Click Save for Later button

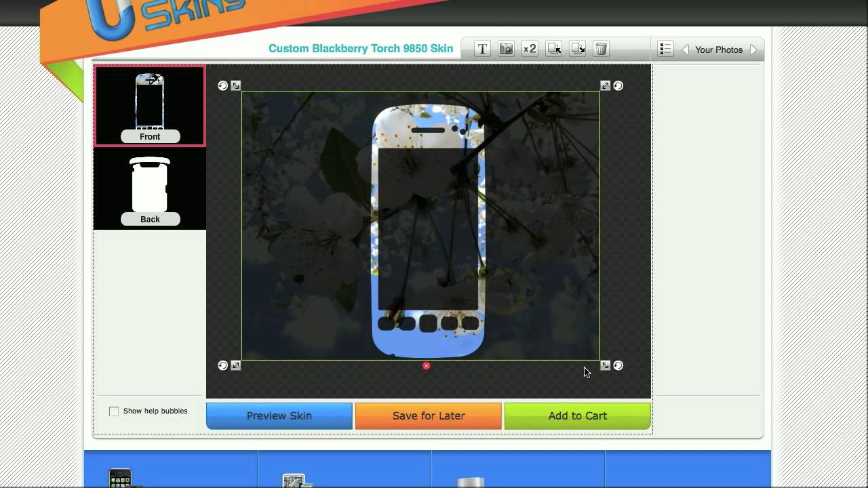(429, 416)
